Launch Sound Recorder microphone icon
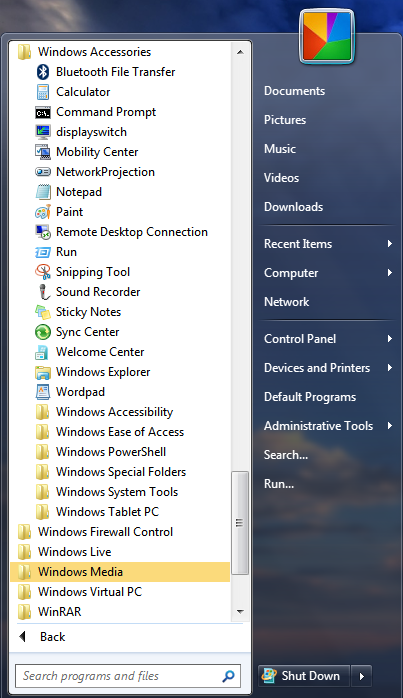403x698 pixels. [x=43, y=292]
